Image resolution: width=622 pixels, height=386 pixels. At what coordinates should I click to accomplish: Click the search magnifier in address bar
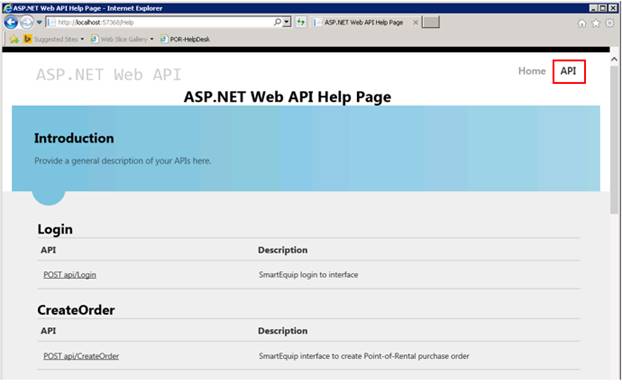tap(277, 22)
